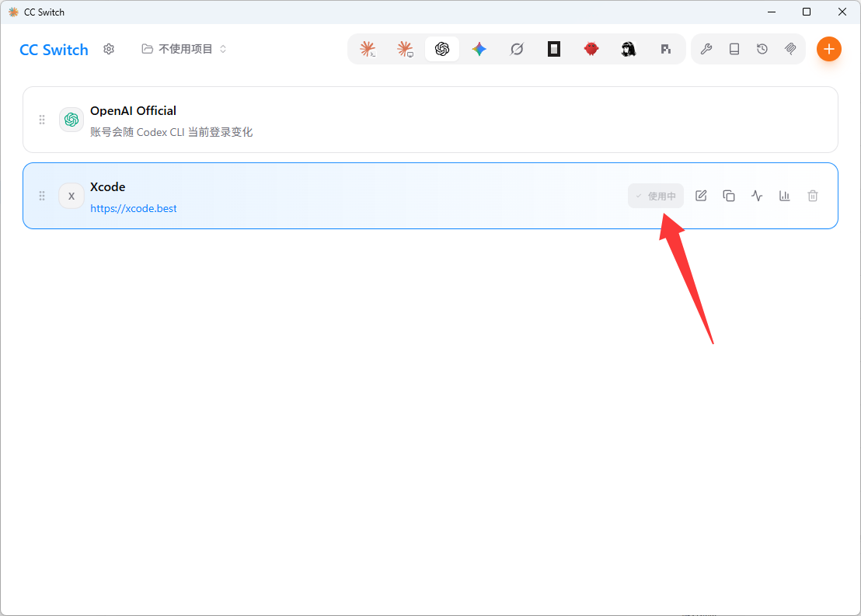Open the wrench tools icon
The height and width of the screenshot is (616, 861).
(706, 50)
